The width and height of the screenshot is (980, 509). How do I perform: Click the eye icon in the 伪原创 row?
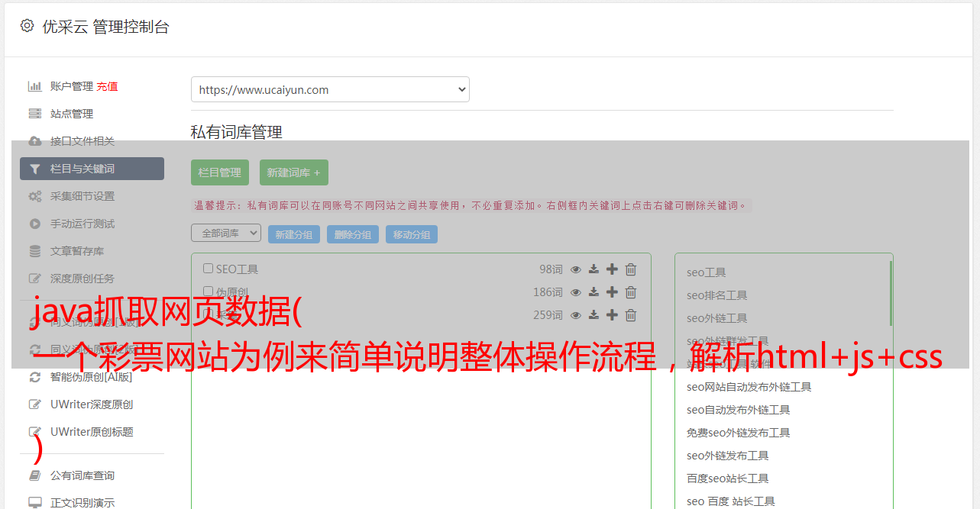click(576, 292)
